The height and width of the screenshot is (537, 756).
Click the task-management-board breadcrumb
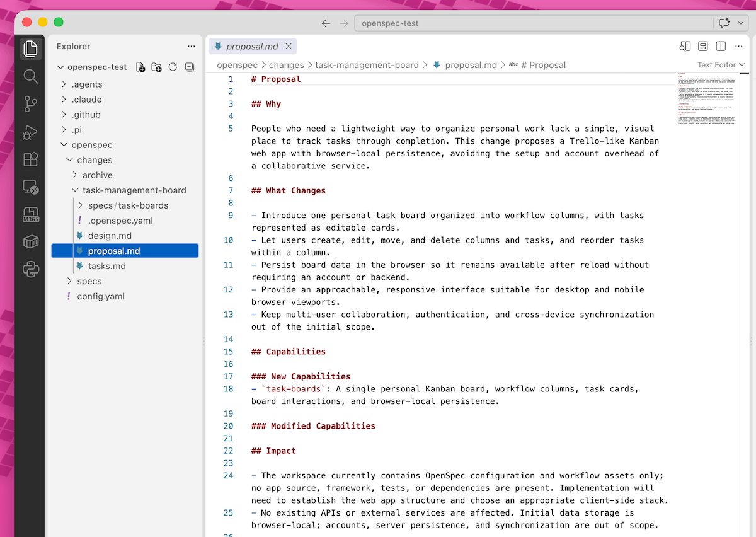367,65
